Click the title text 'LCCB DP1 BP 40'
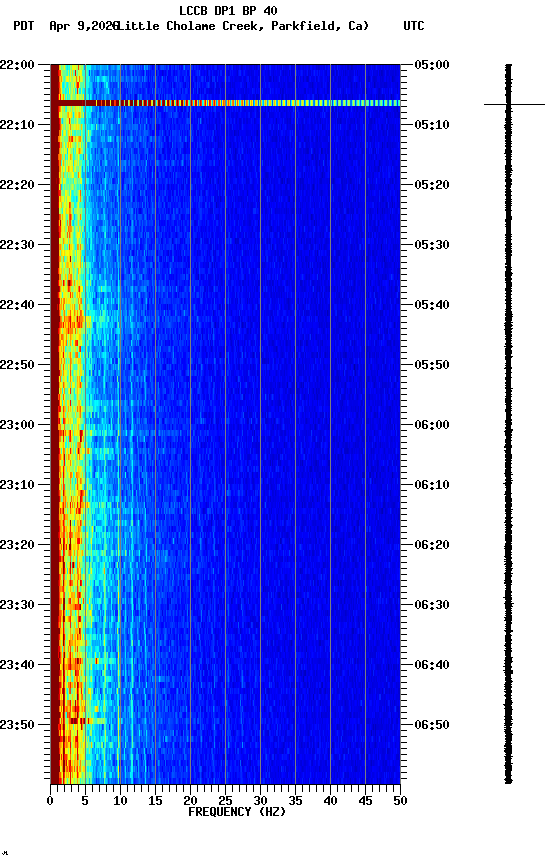The width and height of the screenshot is (552, 864). tap(228, 10)
